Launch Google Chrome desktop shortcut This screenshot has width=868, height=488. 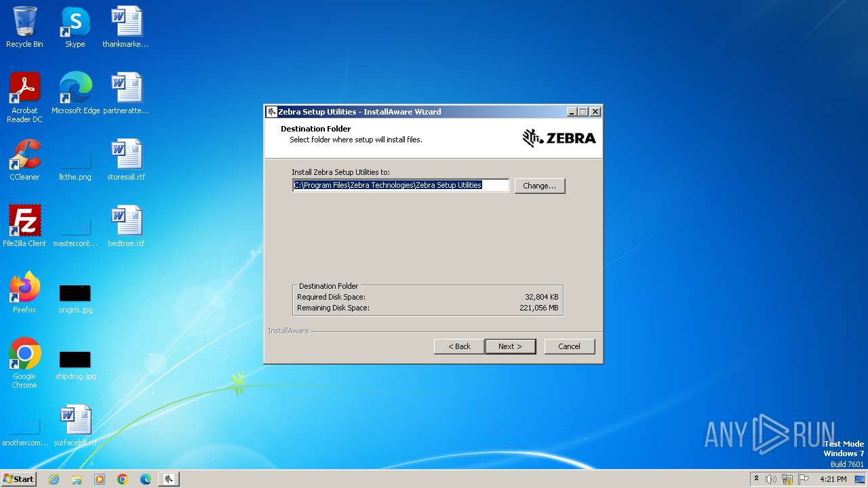pos(24,363)
